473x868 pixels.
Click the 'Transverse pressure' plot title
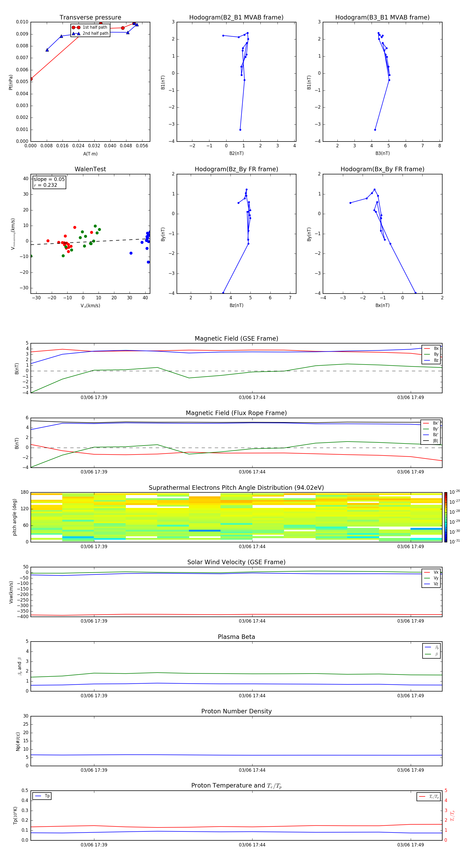coord(90,18)
